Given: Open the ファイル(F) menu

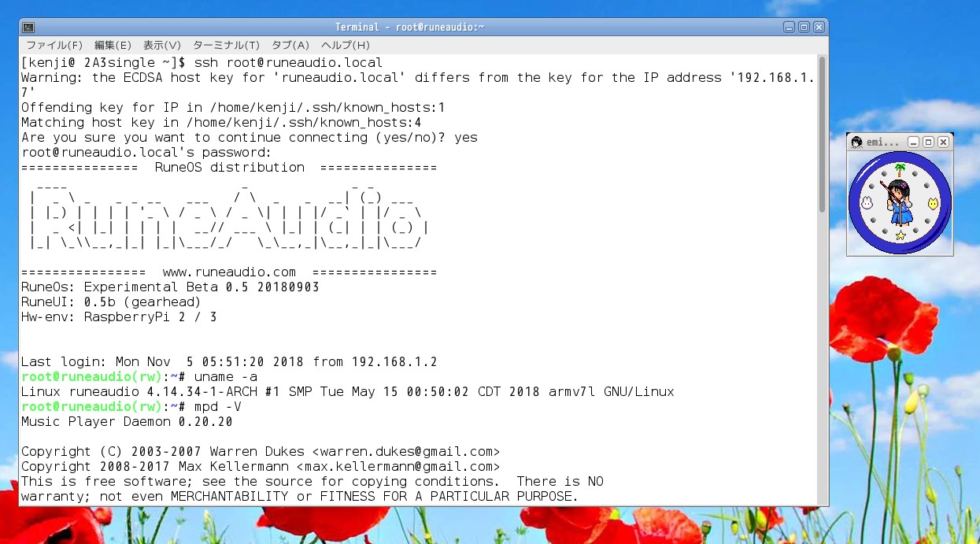Looking at the screenshot, I should 54,46.
